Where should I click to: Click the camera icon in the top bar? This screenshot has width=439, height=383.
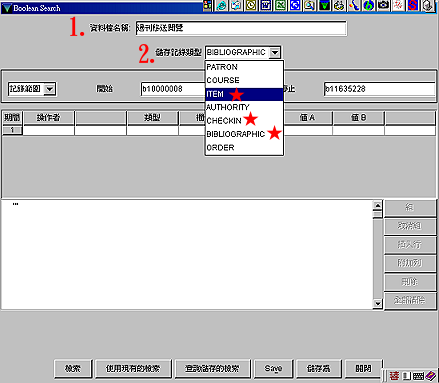[383, 5]
